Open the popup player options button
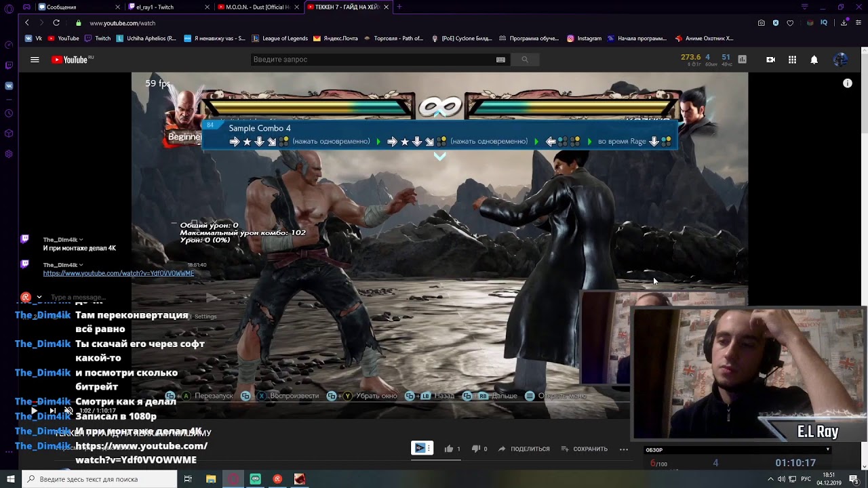The image size is (868, 488). pyautogui.click(x=422, y=448)
